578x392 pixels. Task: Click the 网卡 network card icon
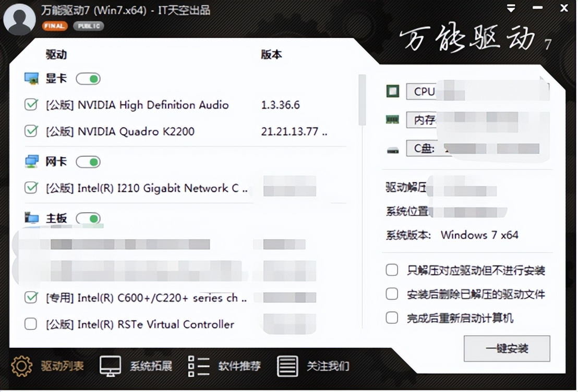click(x=32, y=162)
